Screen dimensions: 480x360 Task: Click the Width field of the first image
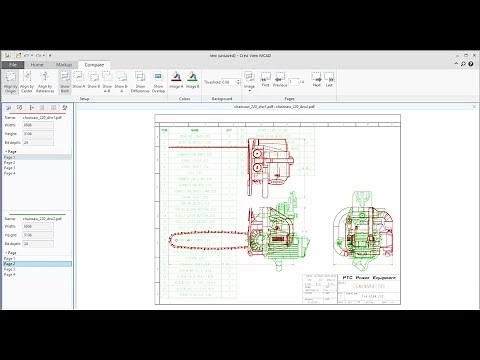point(38,125)
